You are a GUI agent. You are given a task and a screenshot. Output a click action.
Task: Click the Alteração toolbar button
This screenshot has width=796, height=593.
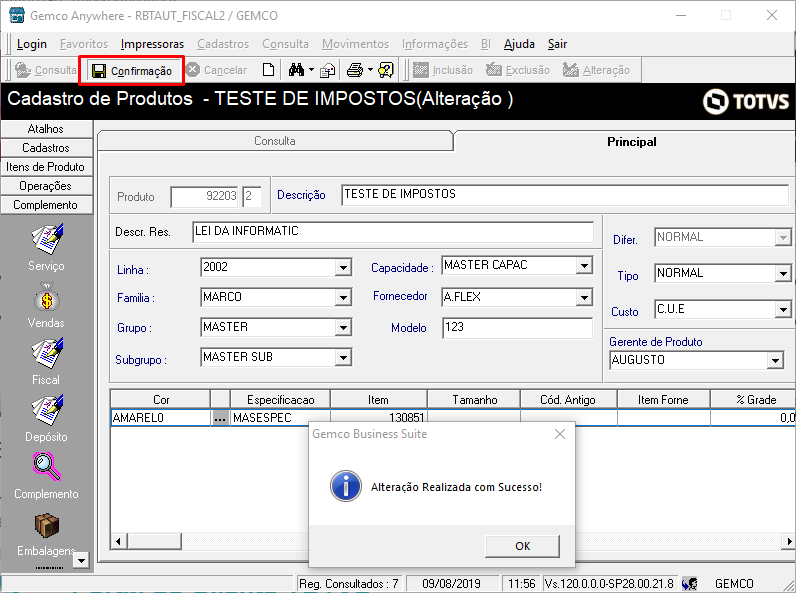click(596, 70)
